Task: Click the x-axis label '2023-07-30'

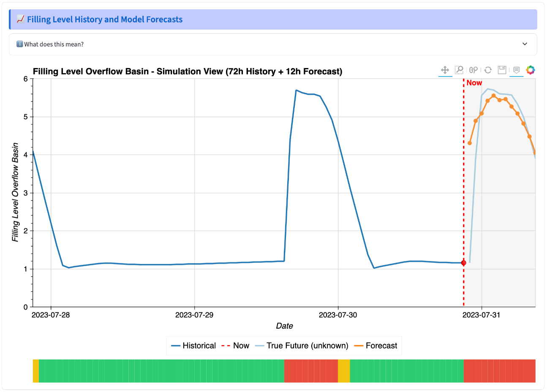Action: pyautogui.click(x=338, y=315)
